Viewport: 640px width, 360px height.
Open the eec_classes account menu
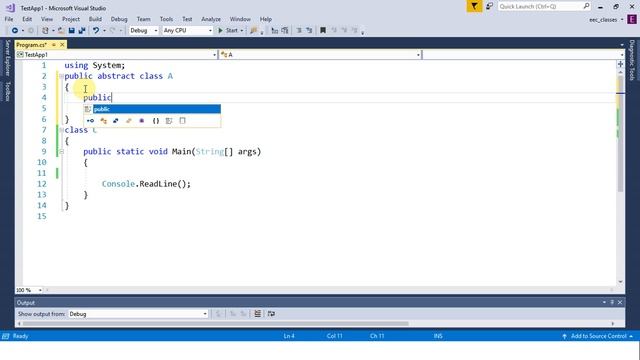pos(606,20)
